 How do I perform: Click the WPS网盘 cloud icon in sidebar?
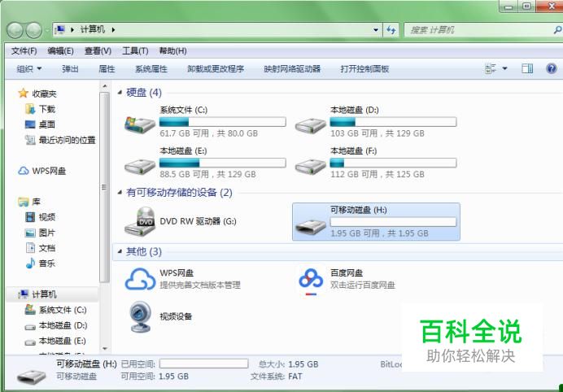24,171
